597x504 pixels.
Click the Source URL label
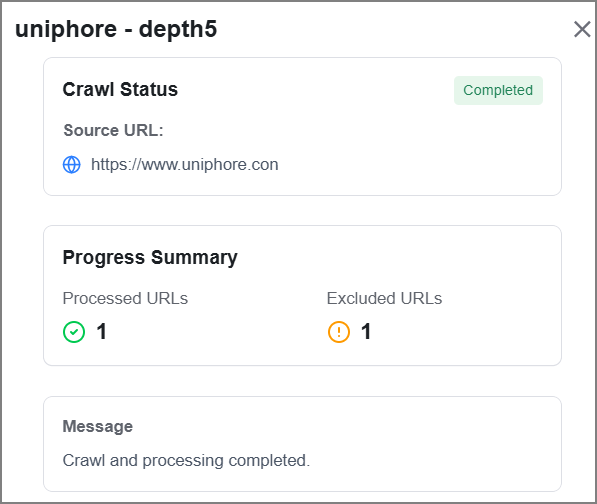click(113, 131)
